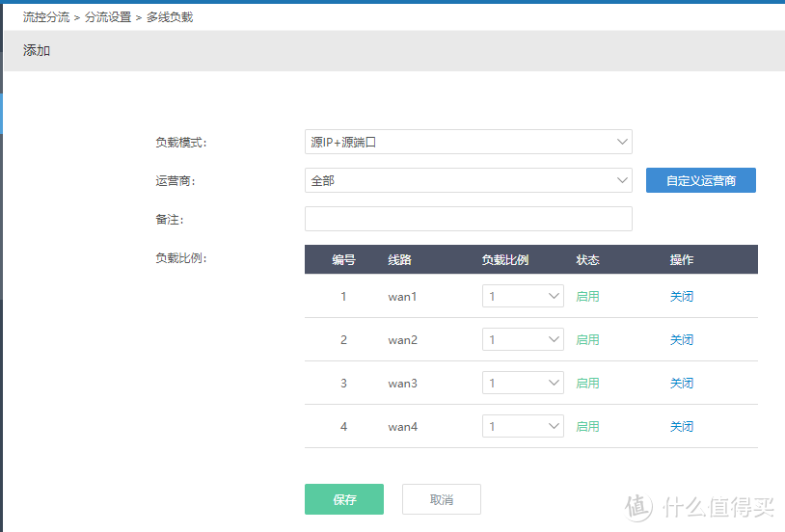Click the 操作 column header
The height and width of the screenshot is (532, 785).
coord(682,260)
